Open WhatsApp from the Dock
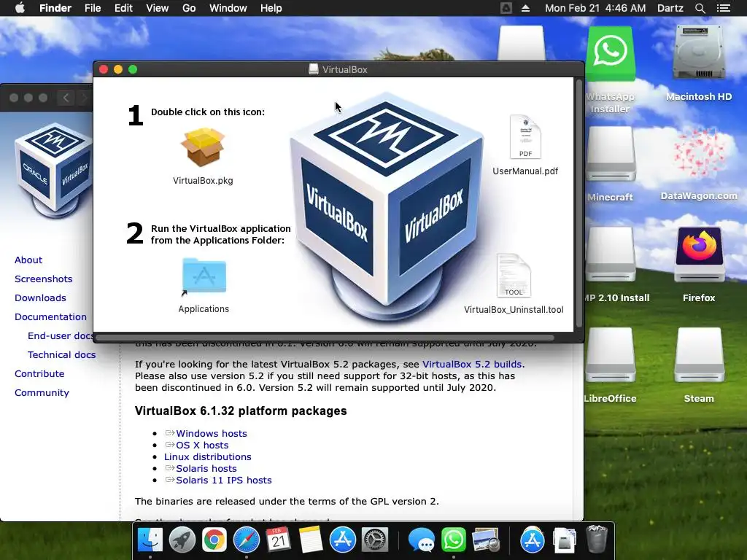 [453, 540]
